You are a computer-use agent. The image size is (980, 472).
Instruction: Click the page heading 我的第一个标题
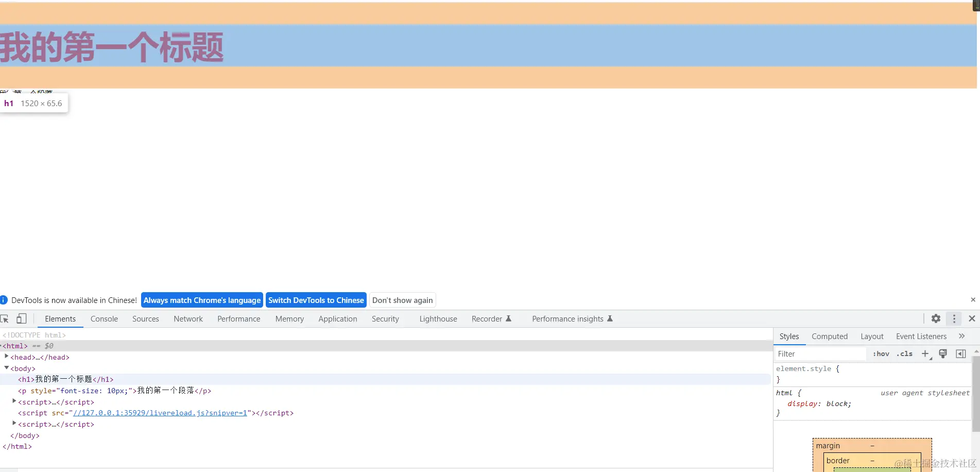[112, 47]
